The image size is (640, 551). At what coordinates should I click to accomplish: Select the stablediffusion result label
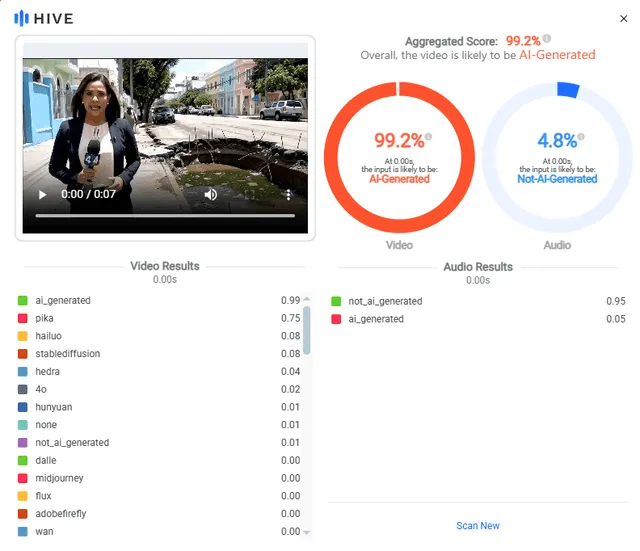click(x=68, y=354)
